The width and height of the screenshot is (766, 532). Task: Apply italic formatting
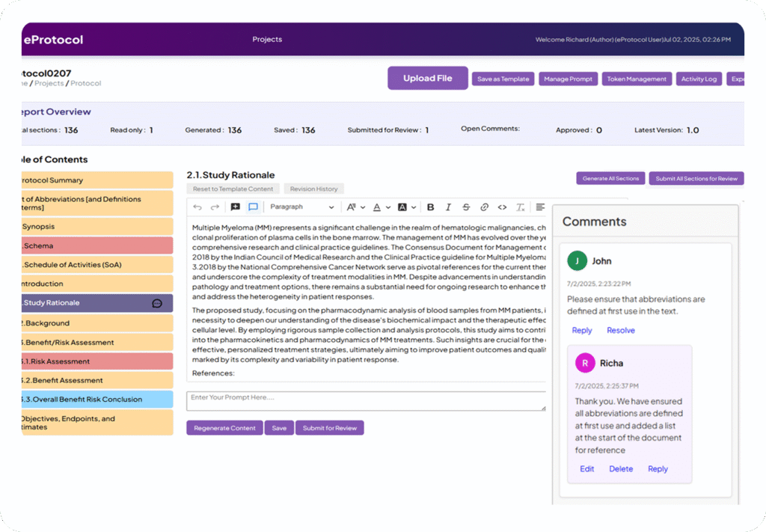pyautogui.click(x=448, y=207)
